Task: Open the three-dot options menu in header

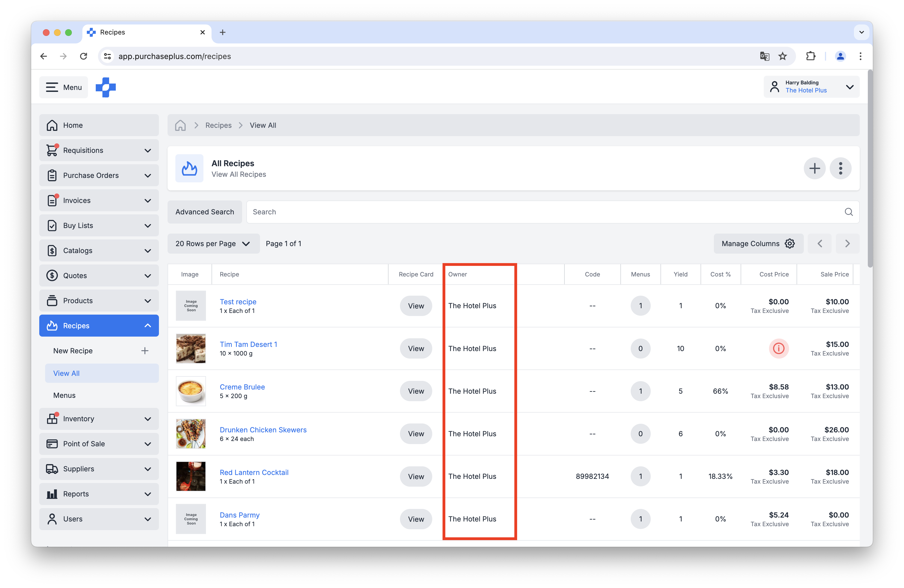Action: tap(840, 168)
